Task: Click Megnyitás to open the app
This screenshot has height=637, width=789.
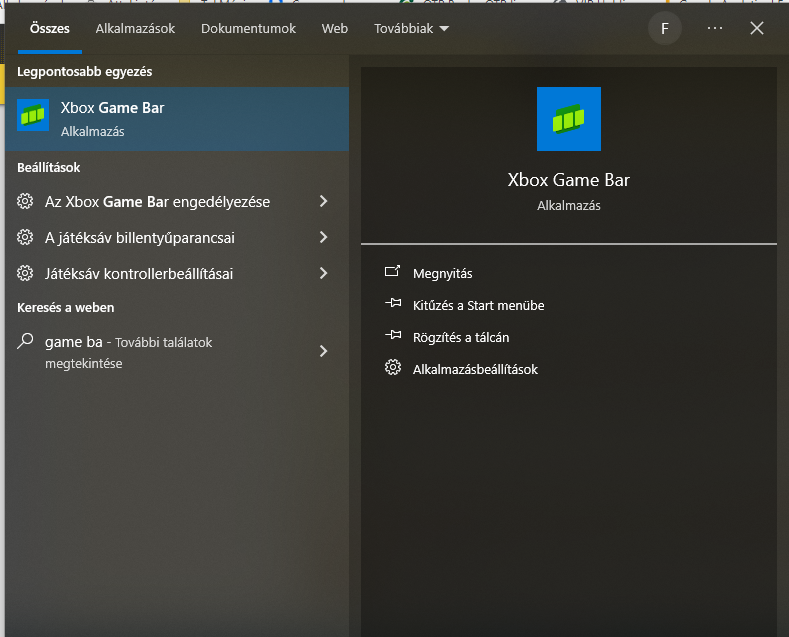Action: pyautogui.click(x=442, y=274)
